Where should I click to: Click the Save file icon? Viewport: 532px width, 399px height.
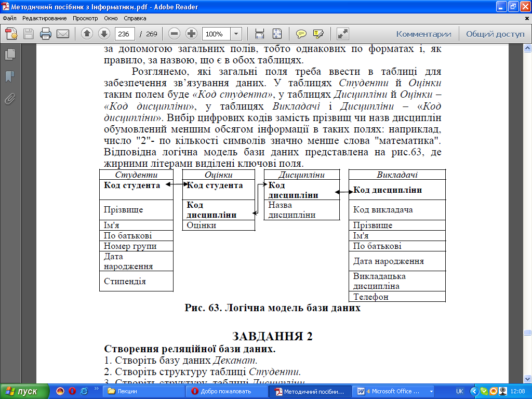[x=29, y=34]
